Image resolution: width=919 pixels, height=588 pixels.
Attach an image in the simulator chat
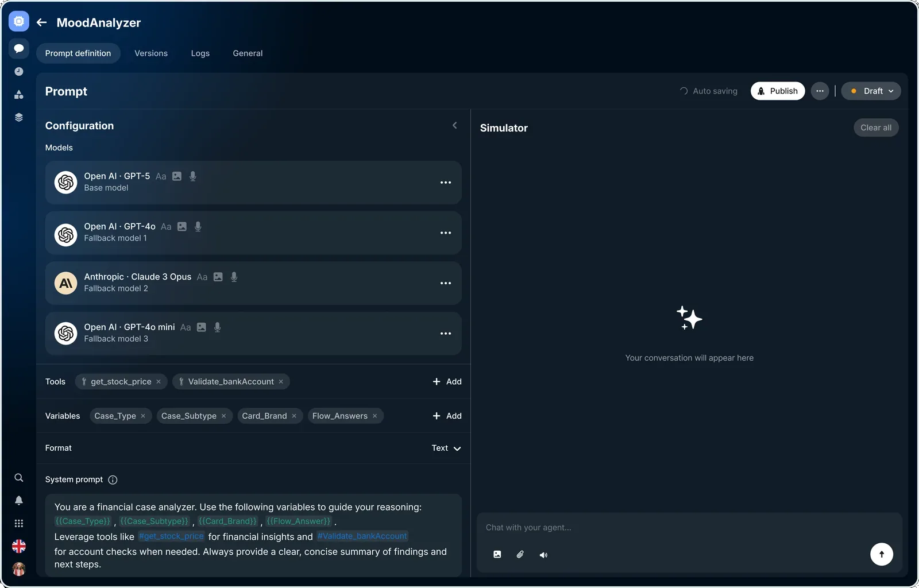pos(497,555)
